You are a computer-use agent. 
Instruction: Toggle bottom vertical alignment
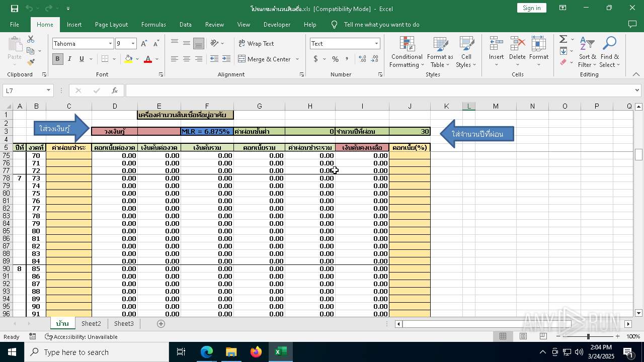click(199, 43)
